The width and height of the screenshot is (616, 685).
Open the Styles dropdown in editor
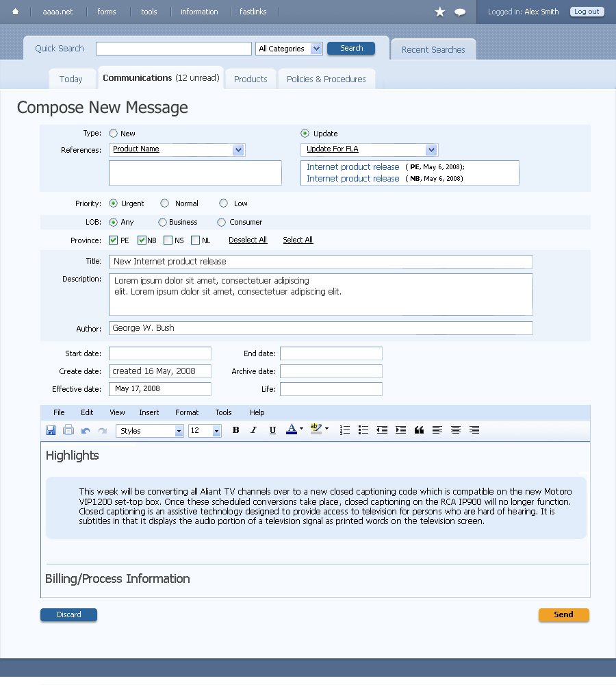150,431
